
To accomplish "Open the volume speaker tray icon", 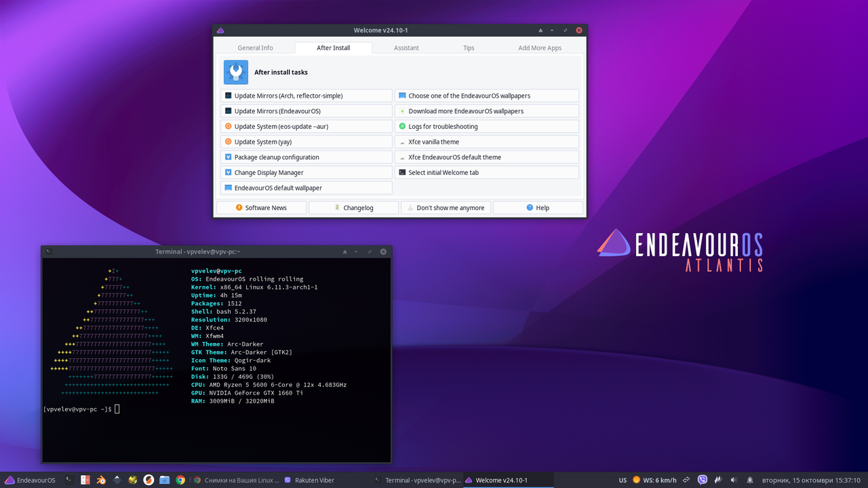I will click(x=734, y=480).
